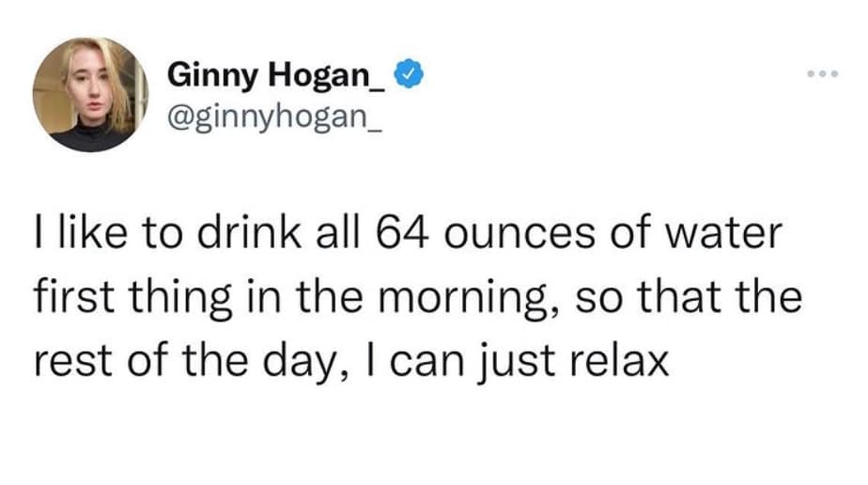The height and width of the screenshot is (485, 868).
Task: Click the blue verified checkmark badge
Action: (x=406, y=72)
